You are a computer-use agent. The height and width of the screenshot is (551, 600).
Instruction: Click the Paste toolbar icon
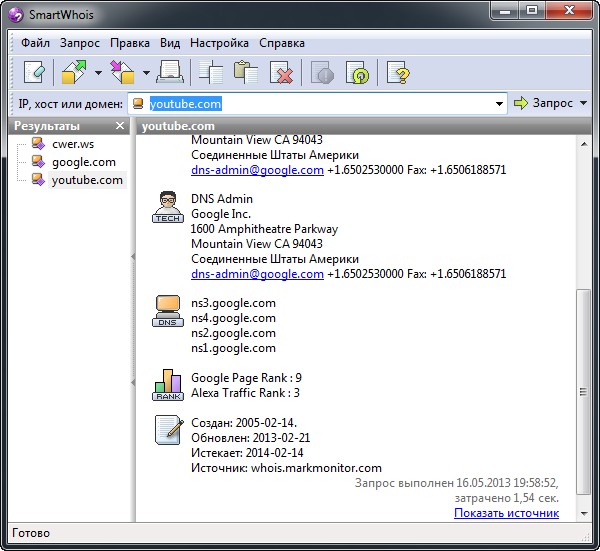tap(246, 72)
